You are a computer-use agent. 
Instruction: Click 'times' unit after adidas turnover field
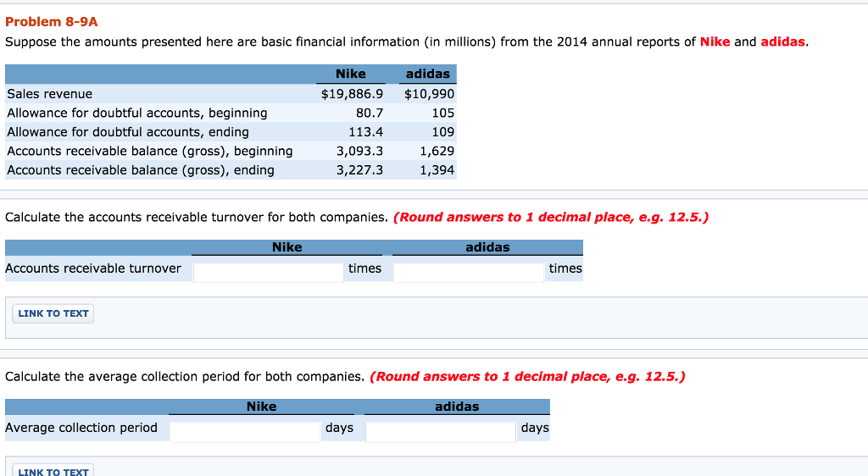click(565, 268)
